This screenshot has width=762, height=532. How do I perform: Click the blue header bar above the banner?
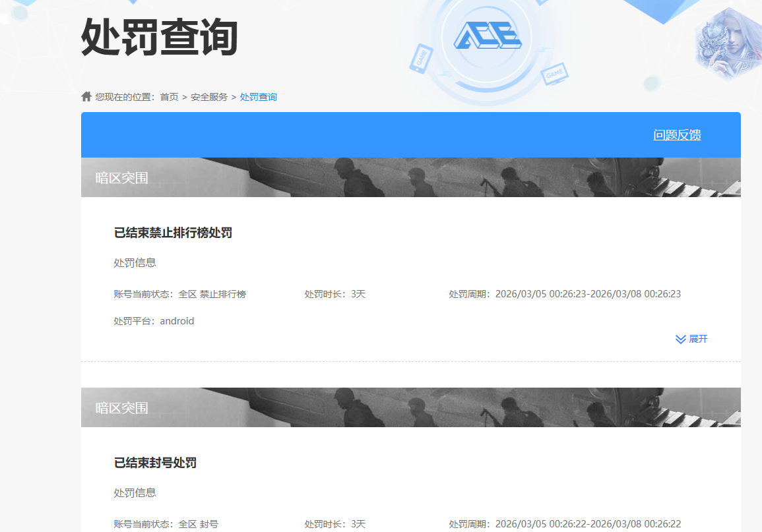click(x=330, y=134)
